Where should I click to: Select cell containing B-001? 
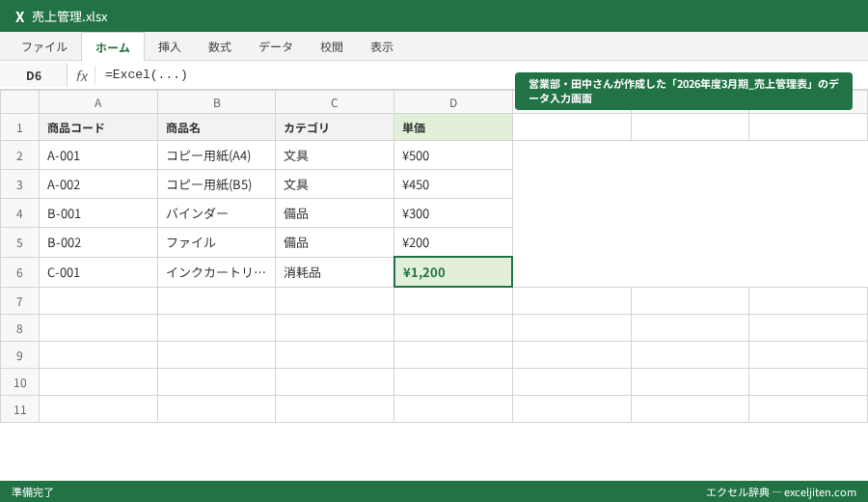[98, 213]
